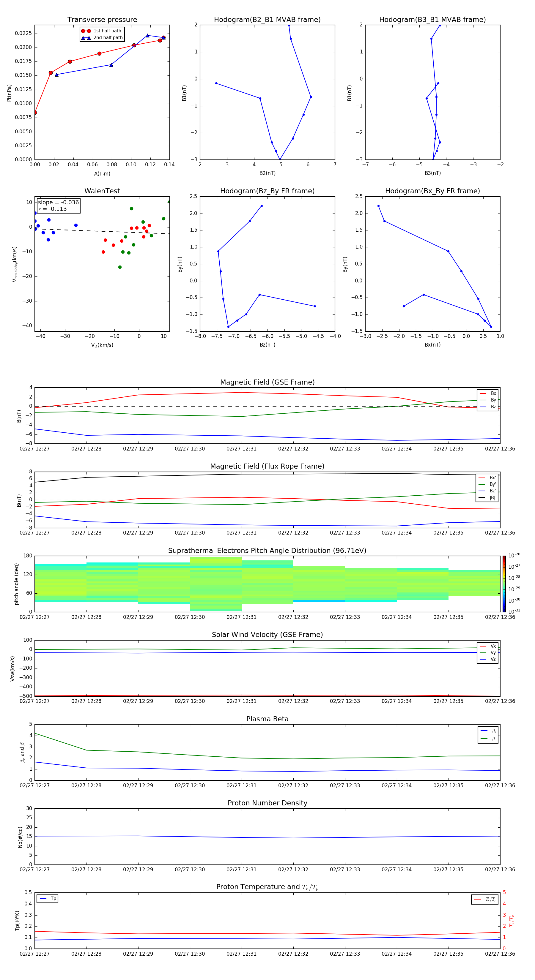Click the 'VA(km/s)' x-axis label
Viewport: 535px width, 980px height.
coord(102,345)
